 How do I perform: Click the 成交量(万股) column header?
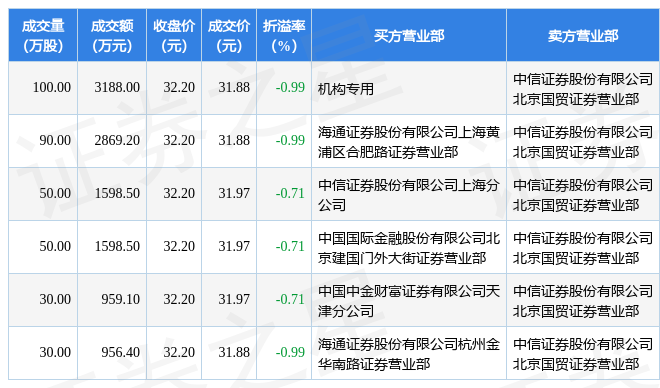click(x=43, y=35)
